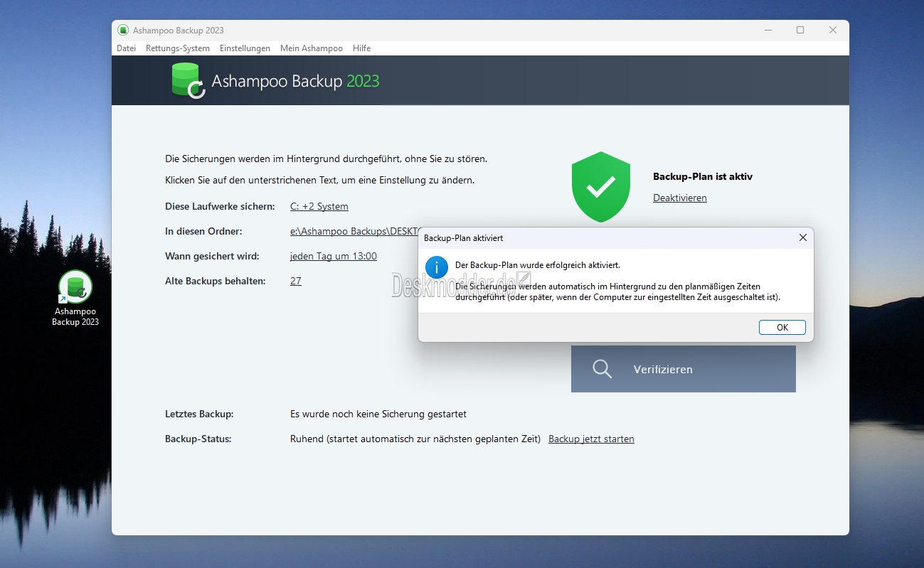Viewport: 924px width, 568px height.
Task: Click 'Backup-Plan ist aktiv' text
Action: pyautogui.click(x=703, y=176)
